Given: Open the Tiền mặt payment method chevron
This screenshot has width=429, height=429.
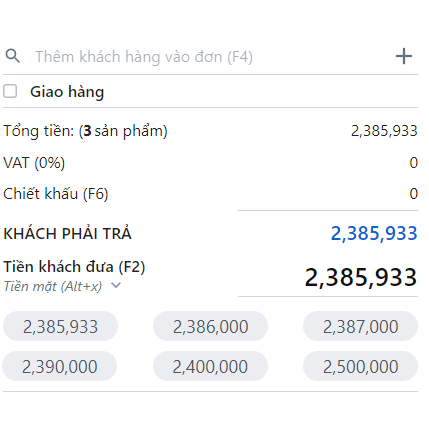Looking at the screenshot, I should (x=116, y=286).
